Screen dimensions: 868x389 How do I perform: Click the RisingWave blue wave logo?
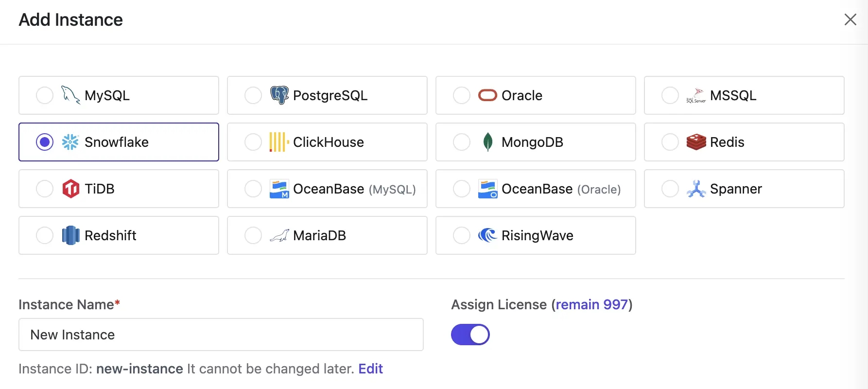[487, 235]
